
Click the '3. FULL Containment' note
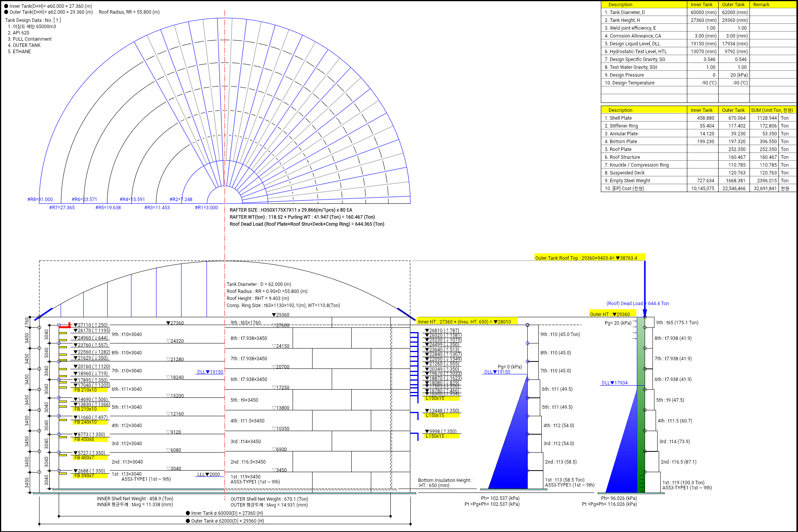[30, 39]
